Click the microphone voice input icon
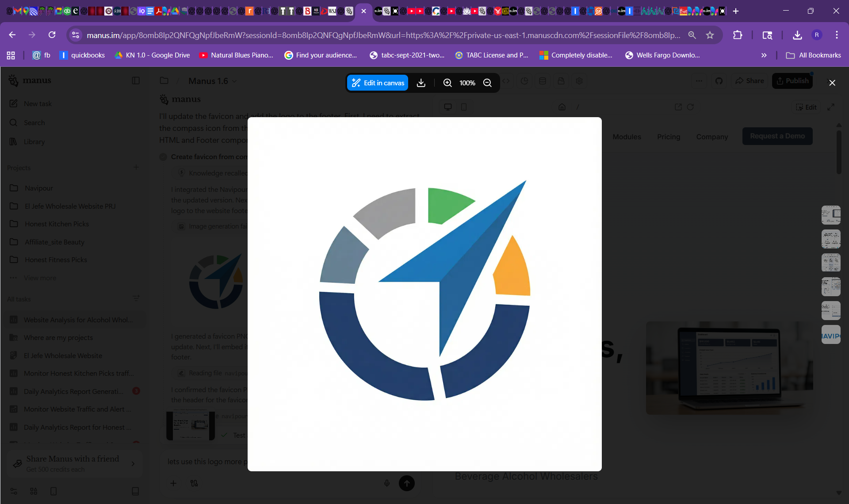Screen dimensions: 849x504 coord(386,483)
